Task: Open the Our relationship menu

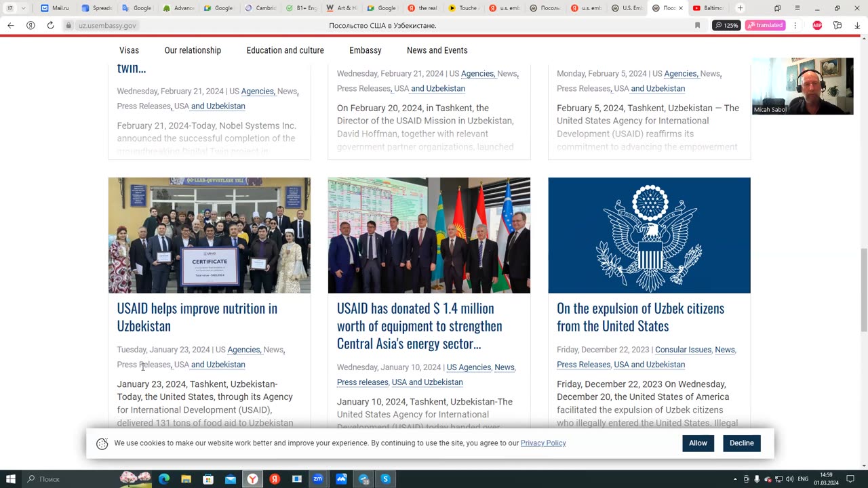Action: (193, 50)
